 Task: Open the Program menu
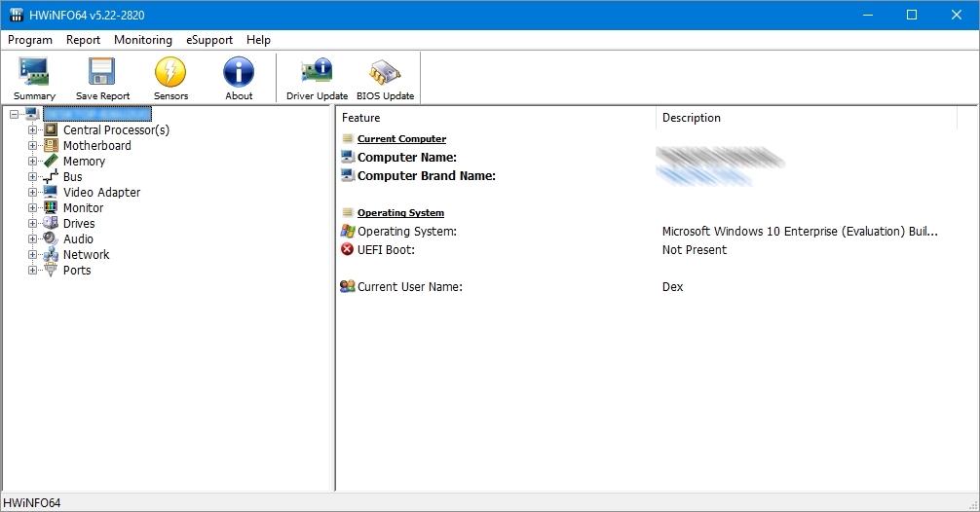point(30,40)
